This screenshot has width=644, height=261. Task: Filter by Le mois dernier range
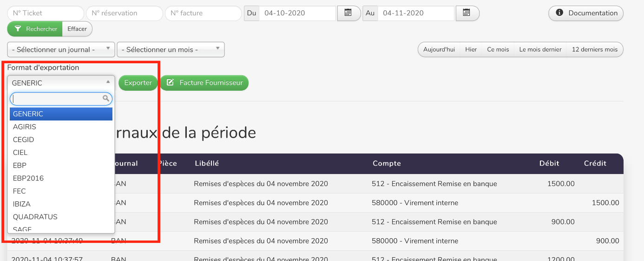pyautogui.click(x=540, y=49)
